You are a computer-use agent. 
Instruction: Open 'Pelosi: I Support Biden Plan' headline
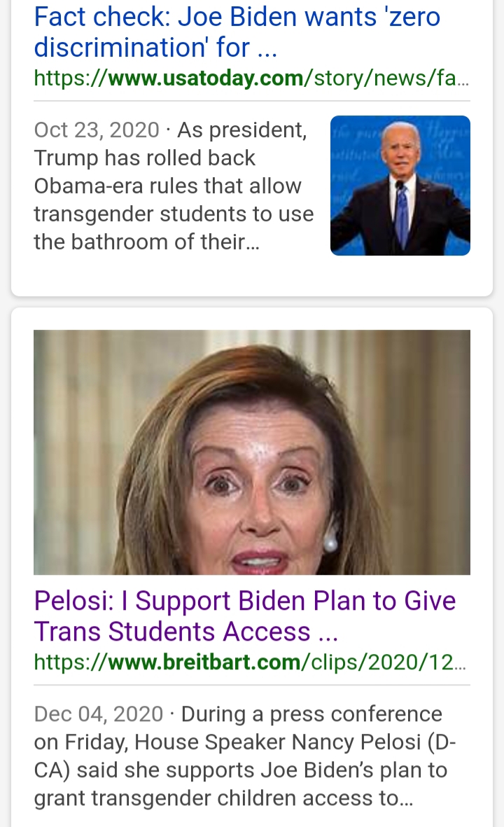tap(245, 616)
